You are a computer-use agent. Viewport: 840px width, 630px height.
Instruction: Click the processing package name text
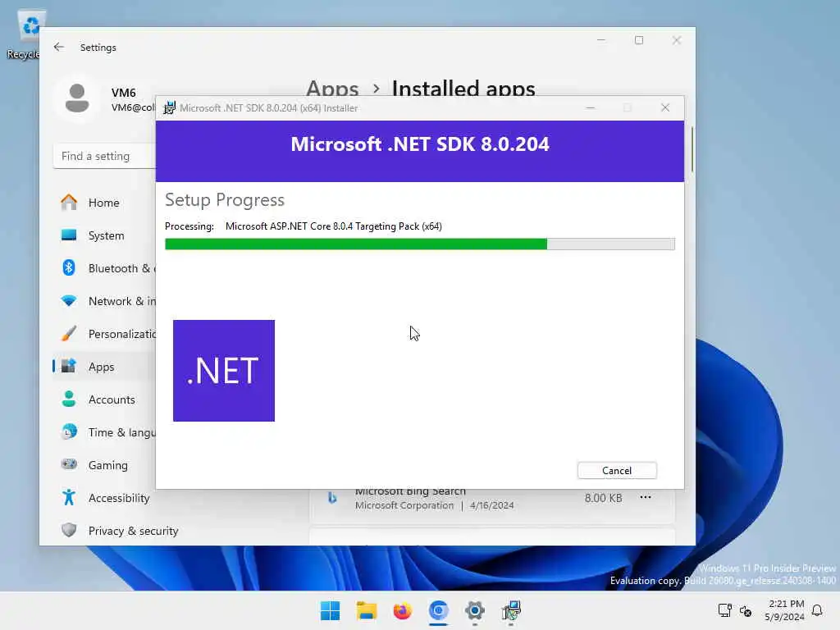click(x=334, y=226)
